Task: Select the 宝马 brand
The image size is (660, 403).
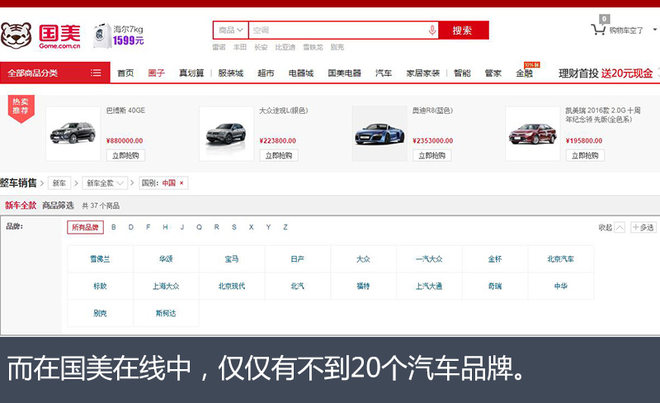Action: point(232,259)
